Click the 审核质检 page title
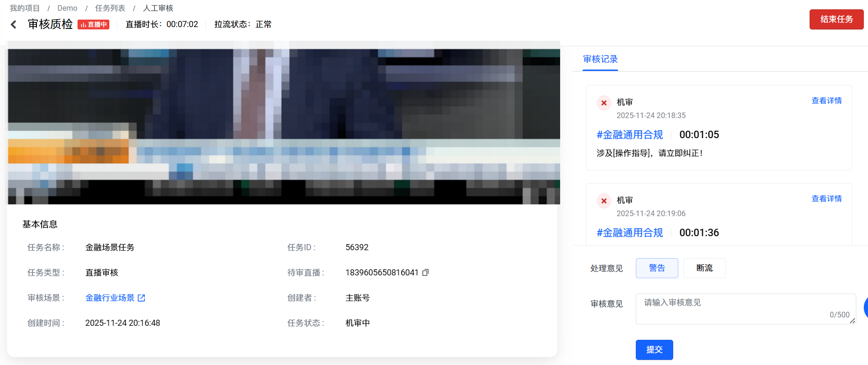This screenshot has width=868, height=365. coord(50,24)
